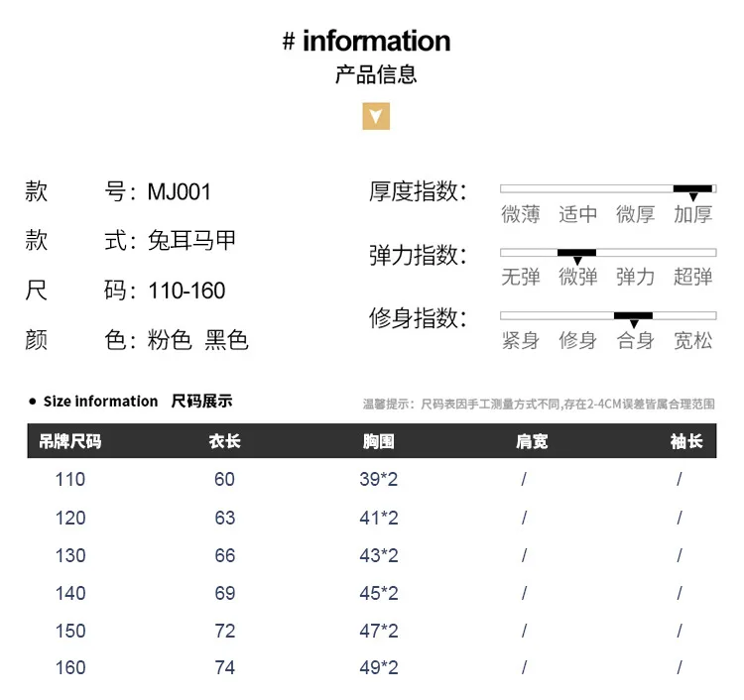Click the color option 粉色
The image size is (744, 700).
pyautogui.click(x=170, y=340)
